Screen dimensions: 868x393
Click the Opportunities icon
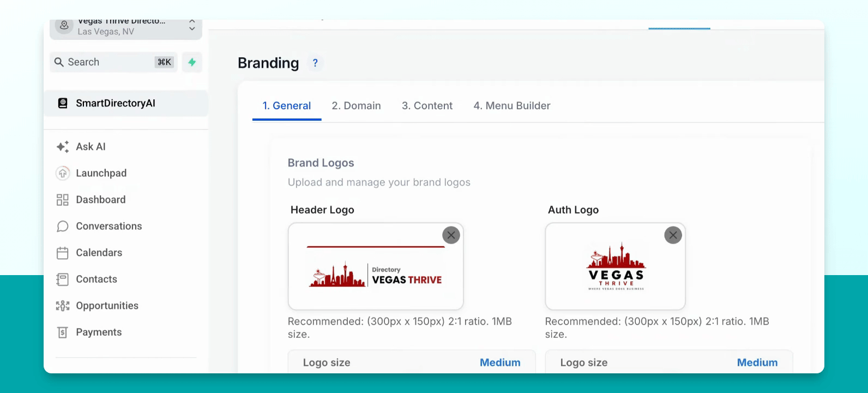tap(63, 306)
